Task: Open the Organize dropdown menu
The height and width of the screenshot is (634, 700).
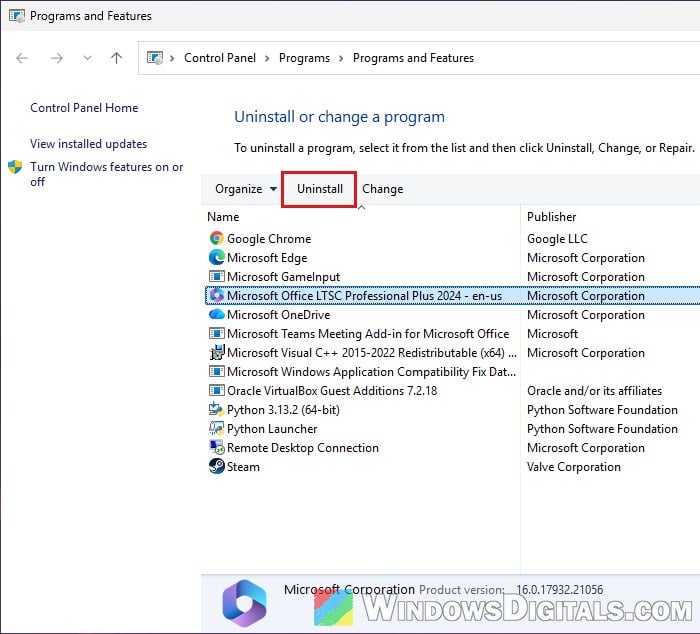Action: [246, 189]
